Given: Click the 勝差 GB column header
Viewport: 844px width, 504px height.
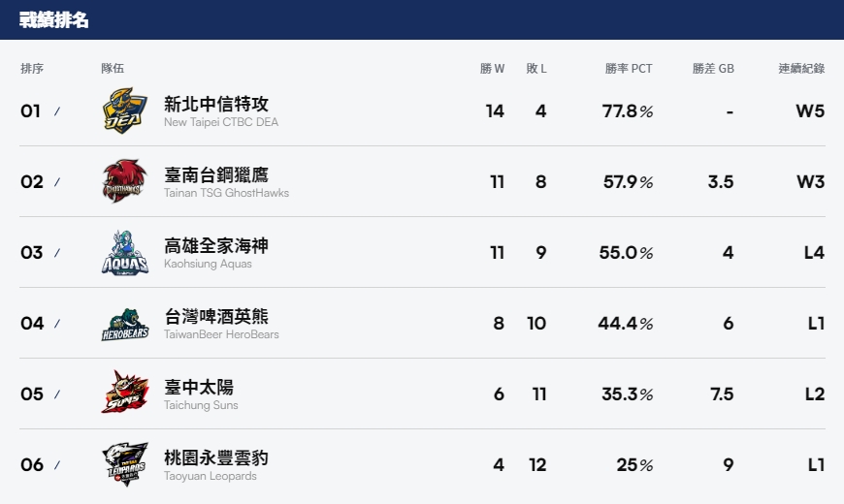Looking at the screenshot, I should pyautogui.click(x=713, y=68).
